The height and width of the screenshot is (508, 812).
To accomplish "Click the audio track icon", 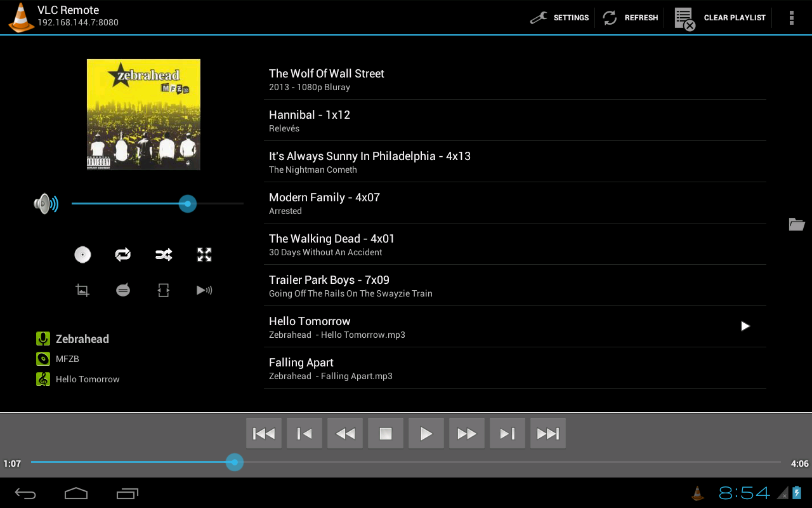I will pos(204,290).
